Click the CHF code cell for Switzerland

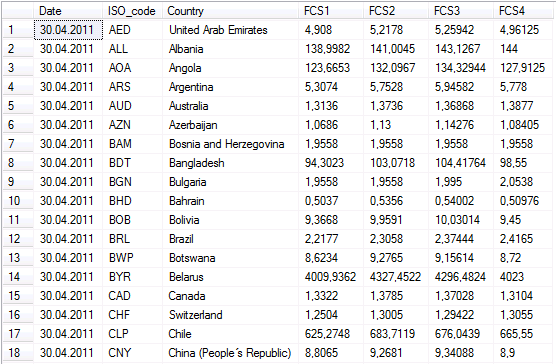tap(133, 315)
